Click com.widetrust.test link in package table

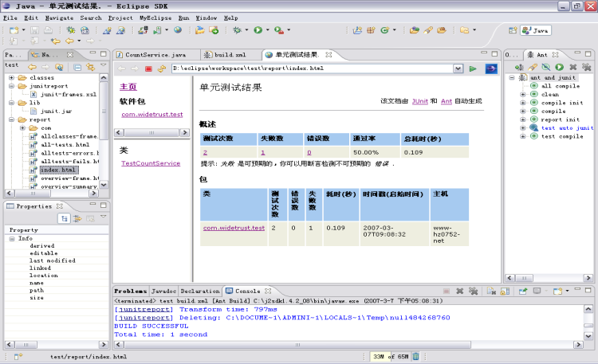point(234,228)
